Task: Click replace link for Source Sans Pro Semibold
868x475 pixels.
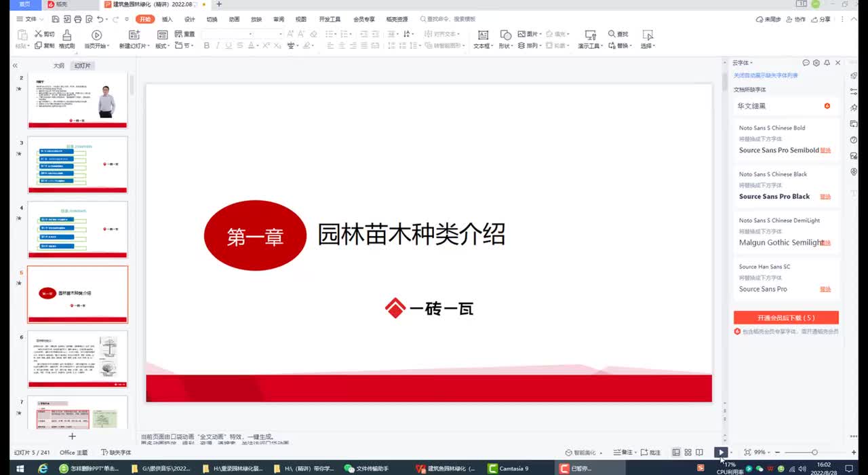Action: tap(825, 151)
